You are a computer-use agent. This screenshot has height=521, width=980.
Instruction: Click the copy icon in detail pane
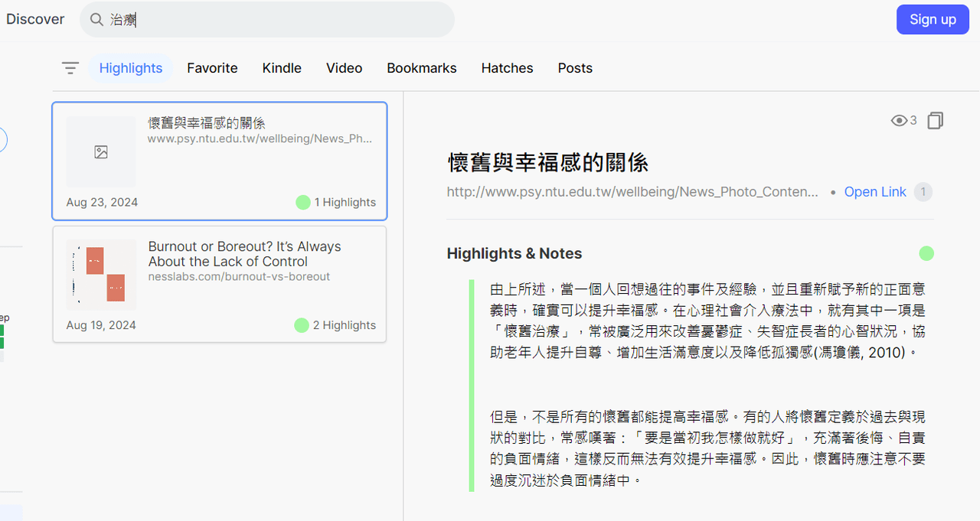pyautogui.click(x=935, y=121)
